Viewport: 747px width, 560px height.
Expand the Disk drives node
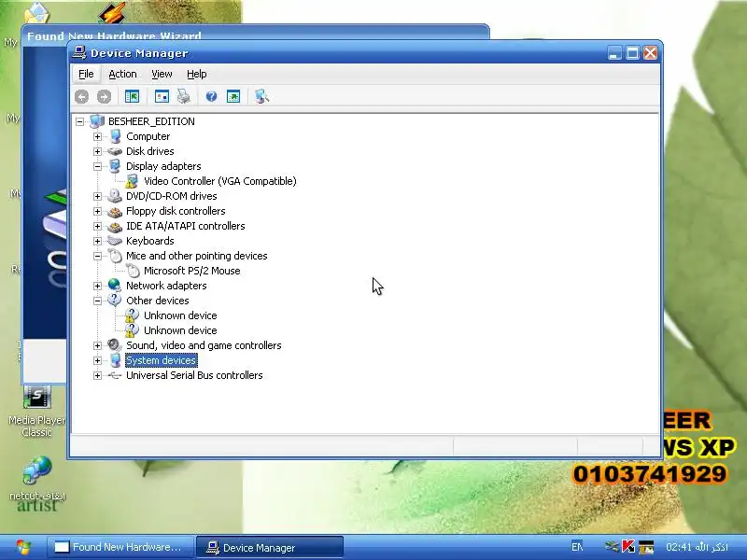pos(97,151)
